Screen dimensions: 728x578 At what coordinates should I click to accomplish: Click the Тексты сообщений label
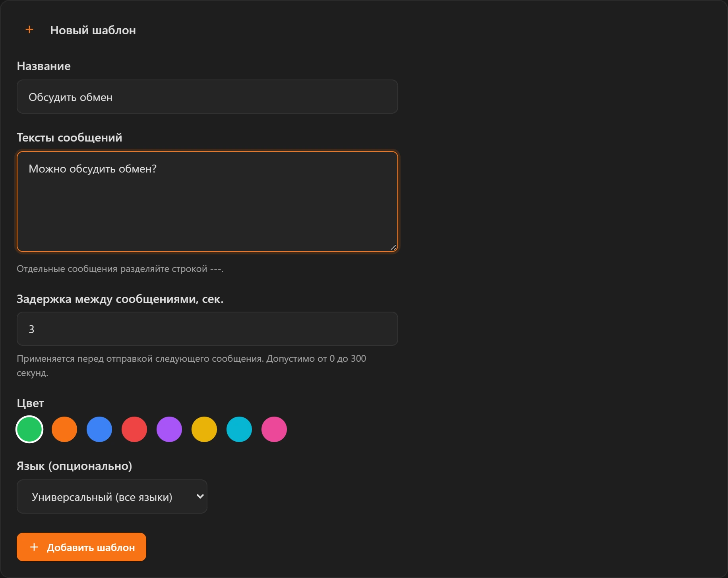[70, 138]
